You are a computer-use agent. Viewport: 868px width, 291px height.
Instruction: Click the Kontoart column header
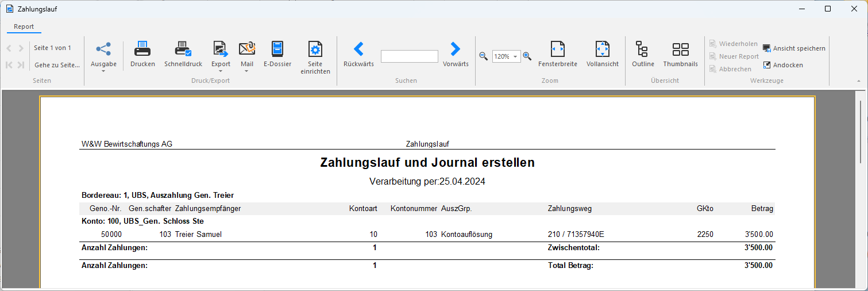click(x=363, y=208)
